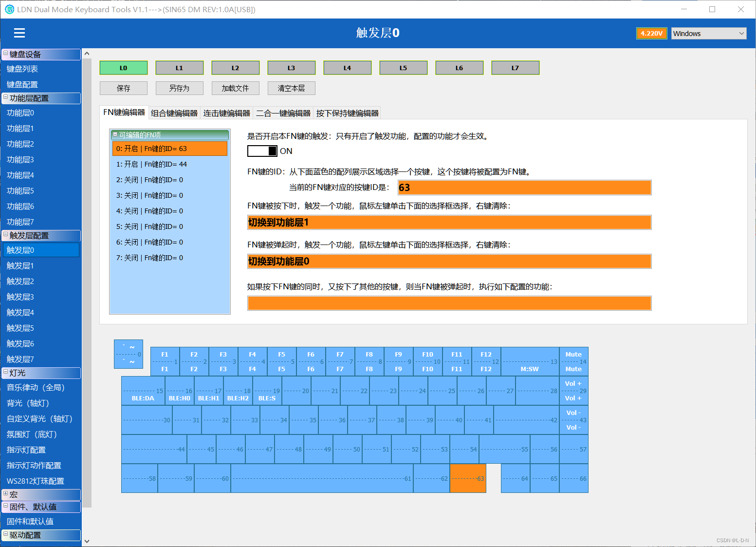Click the 4.220V battery voltage indicator
The width and height of the screenshot is (756, 547).
pyautogui.click(x=651, y=33)
